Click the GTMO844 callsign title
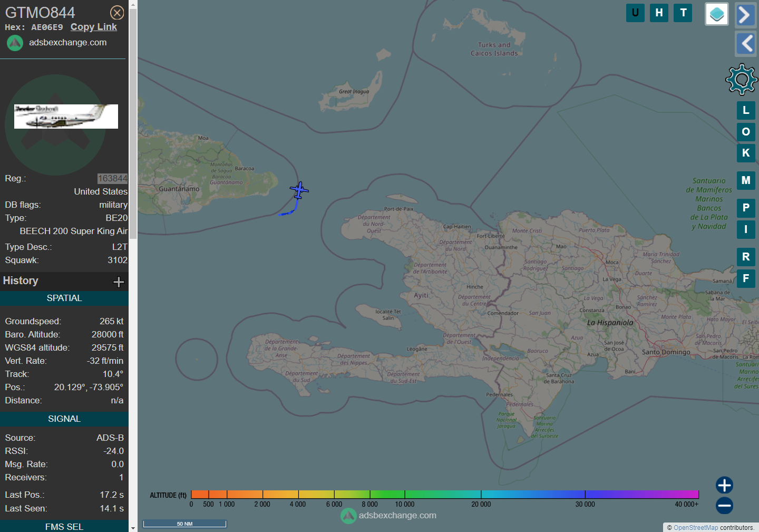The width and height of the screenshot is (759, 532). [40, 13]
